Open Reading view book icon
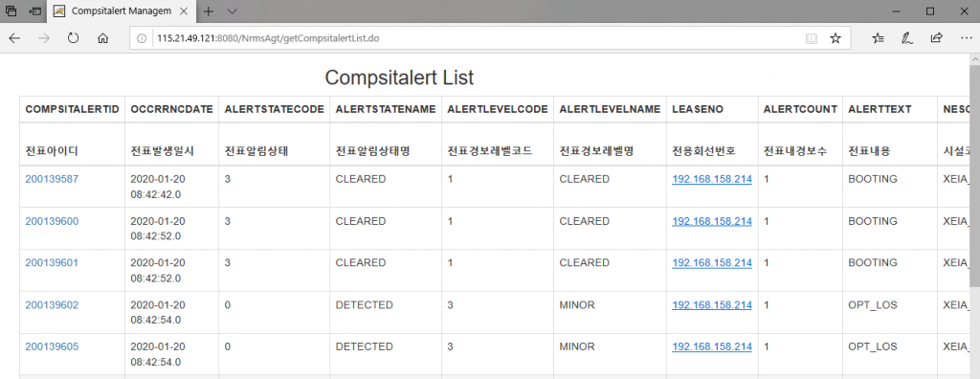This screenshot has width=980, height=379. (x=812, y=38)
